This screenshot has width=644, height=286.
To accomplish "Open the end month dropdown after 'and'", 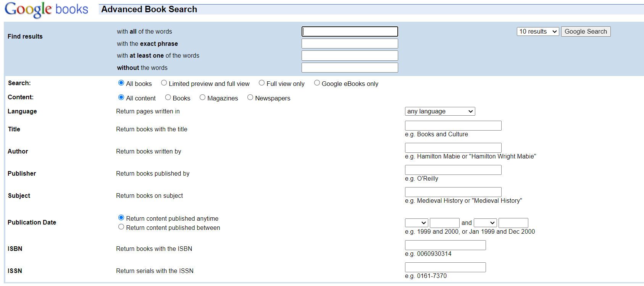I will click(485, 223).
